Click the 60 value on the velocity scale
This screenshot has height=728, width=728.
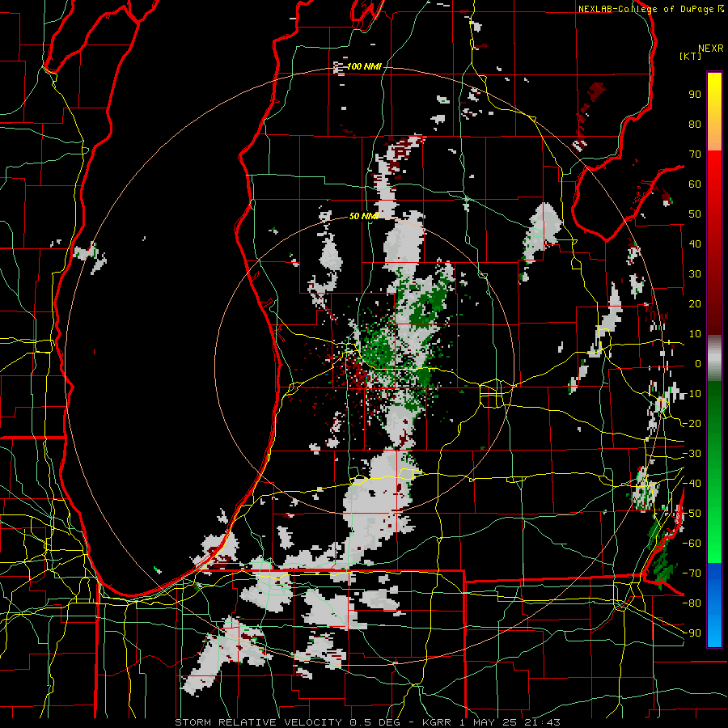[x=695, y=184]
